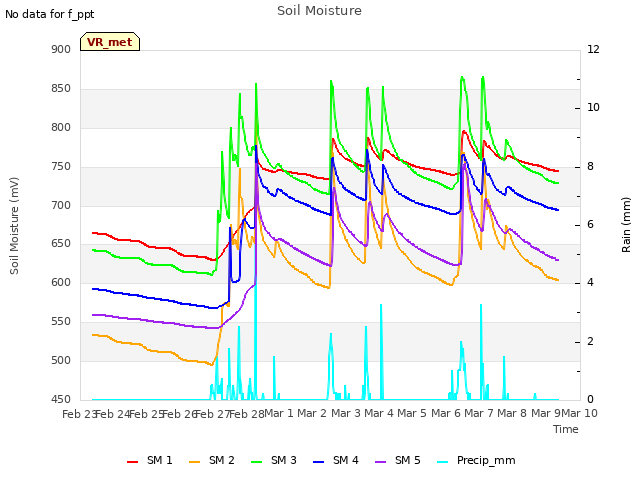Click the 900 left y-axis tick label
Screen dimensions: 640x480
tap(61, 49)
